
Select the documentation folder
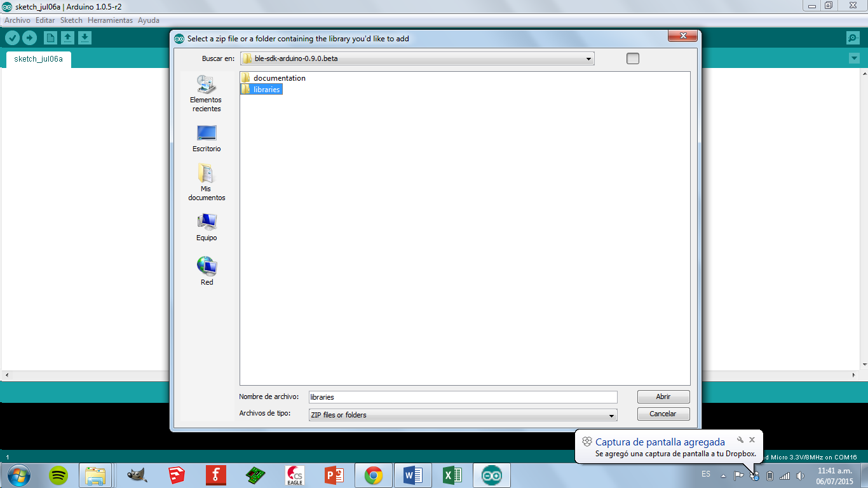coord(273,78)
